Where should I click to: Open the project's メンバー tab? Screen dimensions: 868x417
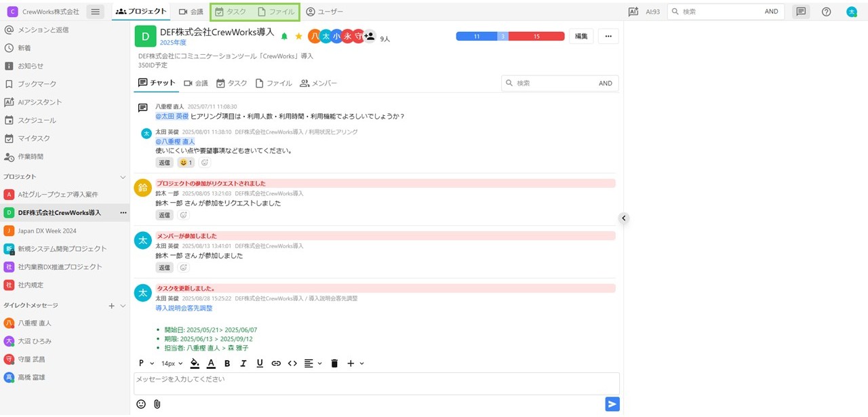pos(318,83)
